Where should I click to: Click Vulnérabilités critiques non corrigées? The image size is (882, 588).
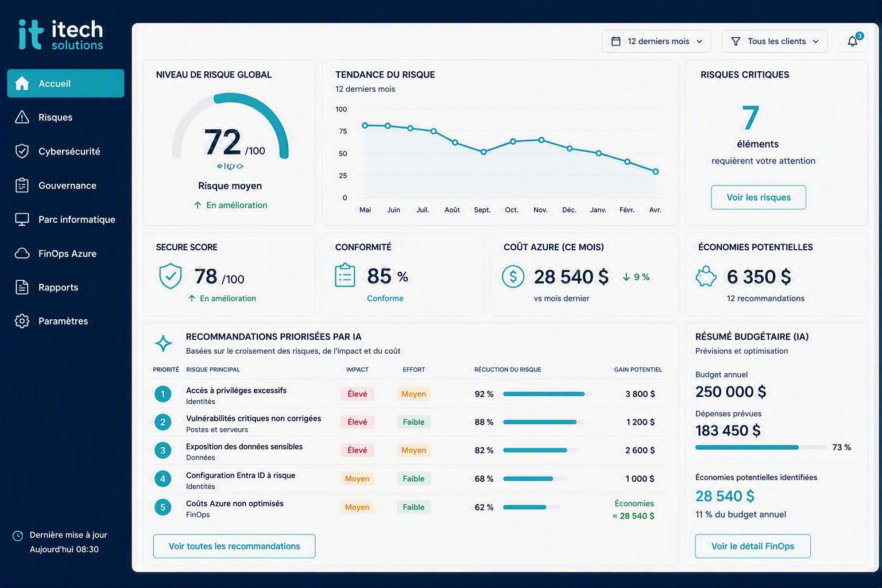pyautogui.click(x=253, y=419)
